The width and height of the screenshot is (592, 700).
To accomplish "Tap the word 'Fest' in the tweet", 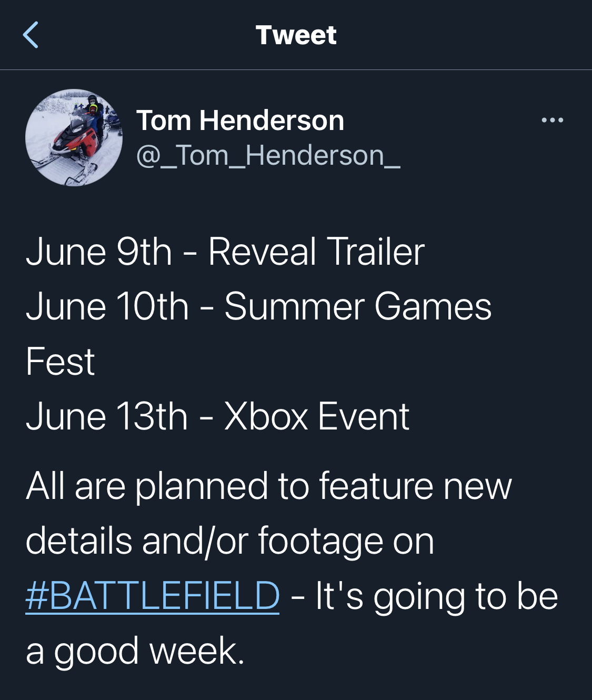I will (x=60, y=362).
